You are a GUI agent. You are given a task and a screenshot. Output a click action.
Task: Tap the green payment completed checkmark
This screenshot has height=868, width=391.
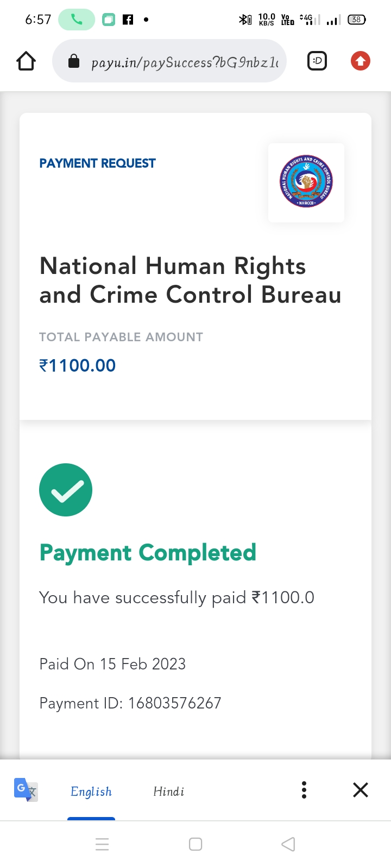(66, 490)
